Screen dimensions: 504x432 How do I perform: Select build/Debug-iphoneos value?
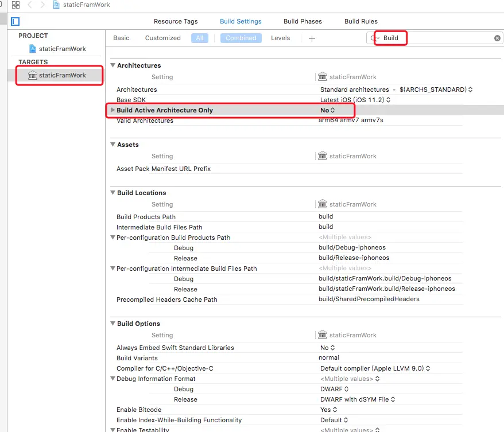tap(352, 247)
